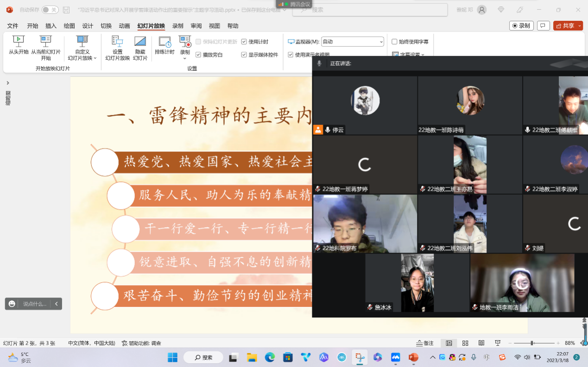Toggle the 播放旁白 checkbox
The width and height of the screenshot is (588, 367).
coord(198,55)
